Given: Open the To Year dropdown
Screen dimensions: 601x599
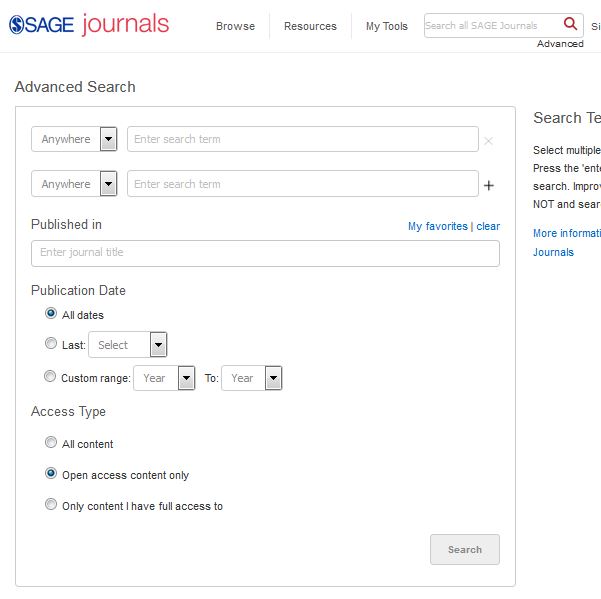Looking at the screenshot, I should [251, 378].
